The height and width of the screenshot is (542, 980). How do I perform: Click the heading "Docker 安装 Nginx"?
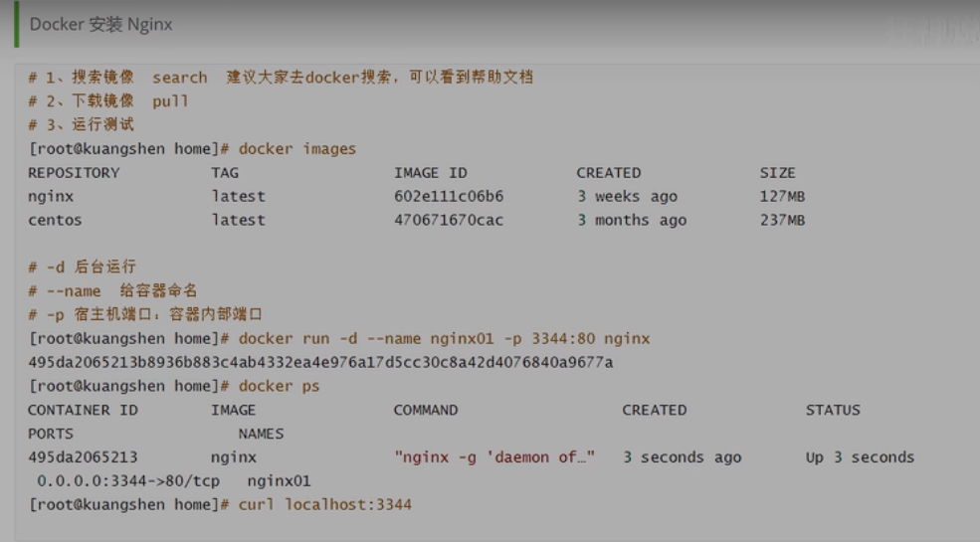point(100,24)
